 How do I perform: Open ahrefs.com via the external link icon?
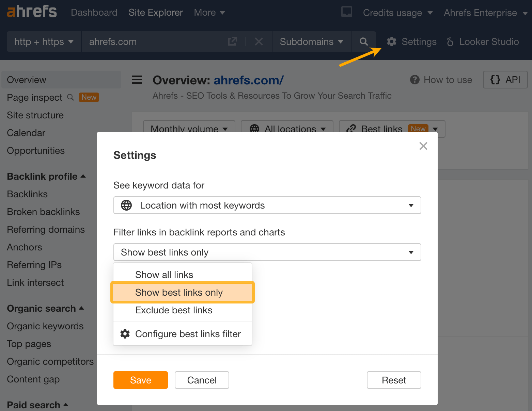233,41
